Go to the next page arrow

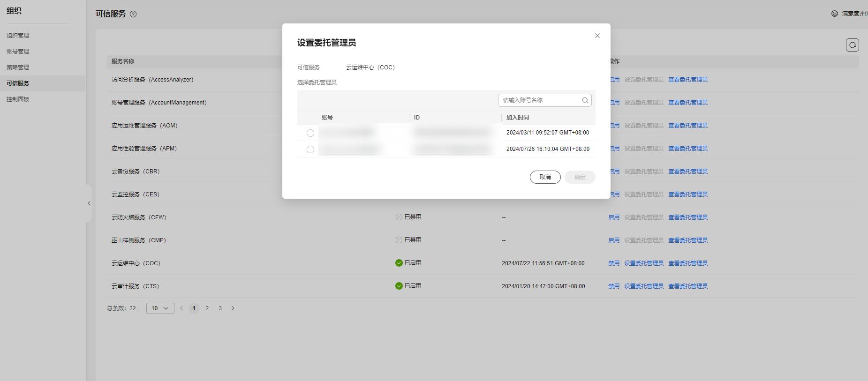coord(233,308)
